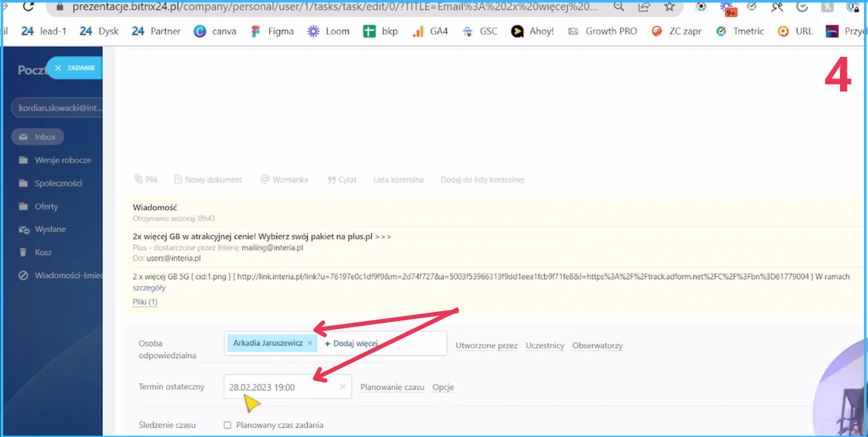Open the Wysłane sent folder
868x437 pixels.
50,229
